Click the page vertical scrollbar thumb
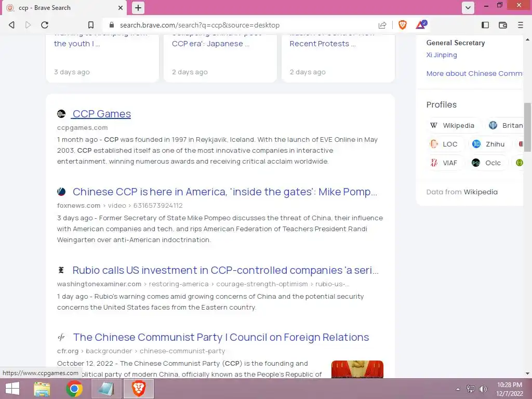The image size is (532, 399). tap(528, 127)
